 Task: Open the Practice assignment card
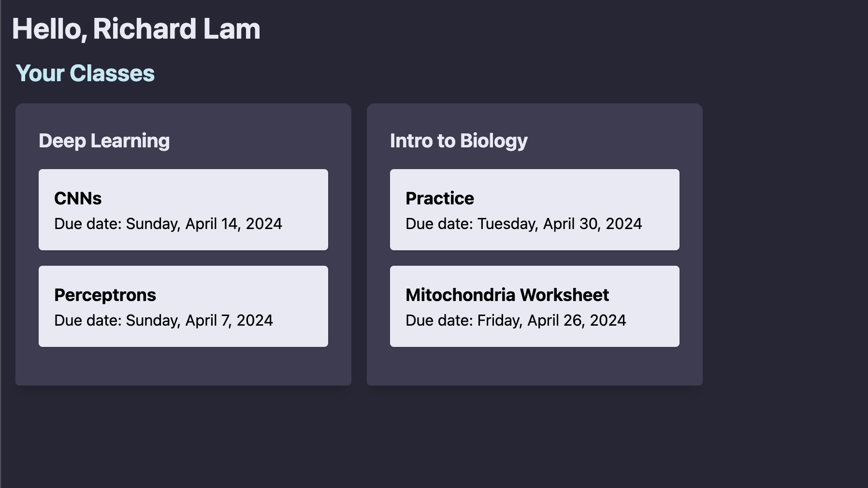coord(535,210)
